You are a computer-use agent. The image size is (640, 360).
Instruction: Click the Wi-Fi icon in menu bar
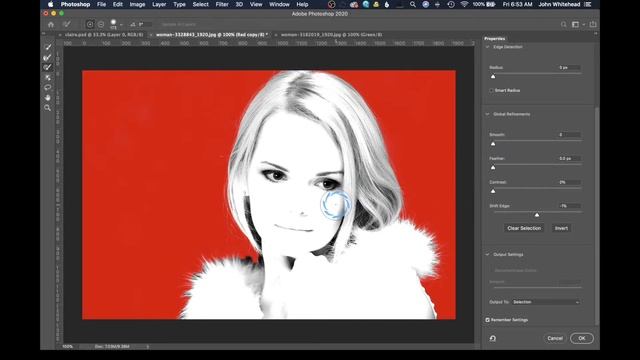click(x=464, y=4)
